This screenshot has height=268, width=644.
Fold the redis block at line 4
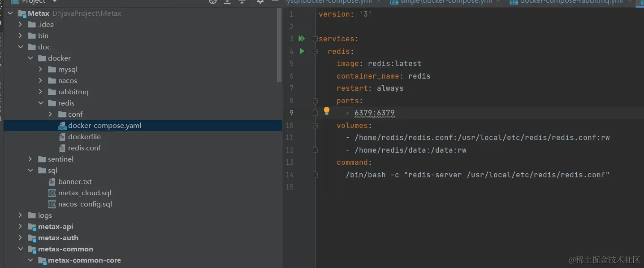(x=315, y=52)
